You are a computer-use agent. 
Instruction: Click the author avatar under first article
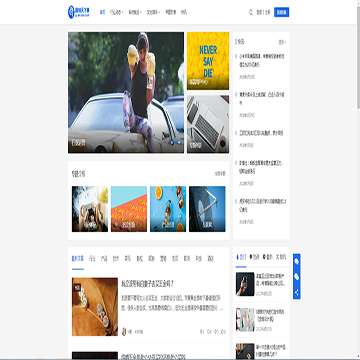124,332
